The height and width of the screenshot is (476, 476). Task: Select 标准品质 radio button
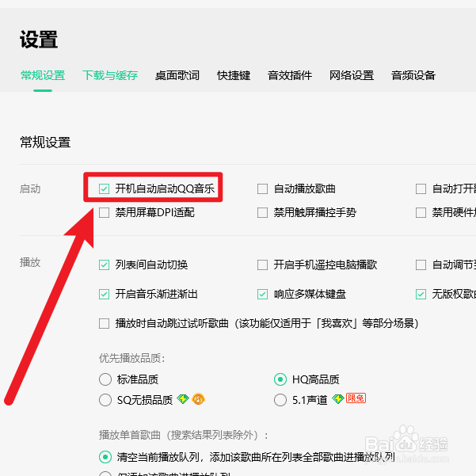(x=105, y=379)
